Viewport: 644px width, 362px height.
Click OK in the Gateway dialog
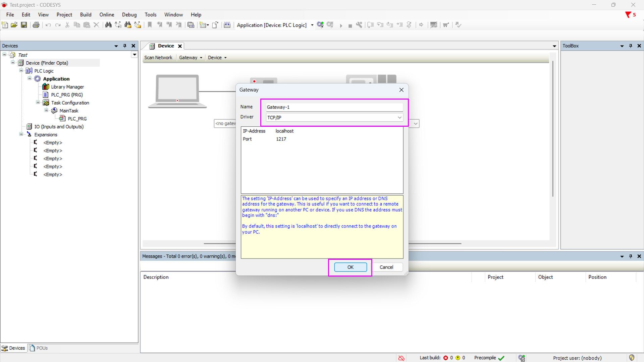tap(350, 267)
